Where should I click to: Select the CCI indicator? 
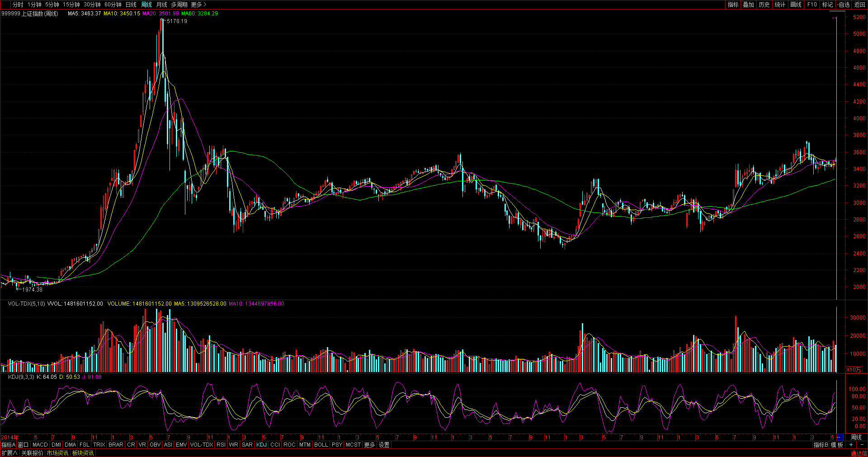pyautogui.click(x=275, y=445)
